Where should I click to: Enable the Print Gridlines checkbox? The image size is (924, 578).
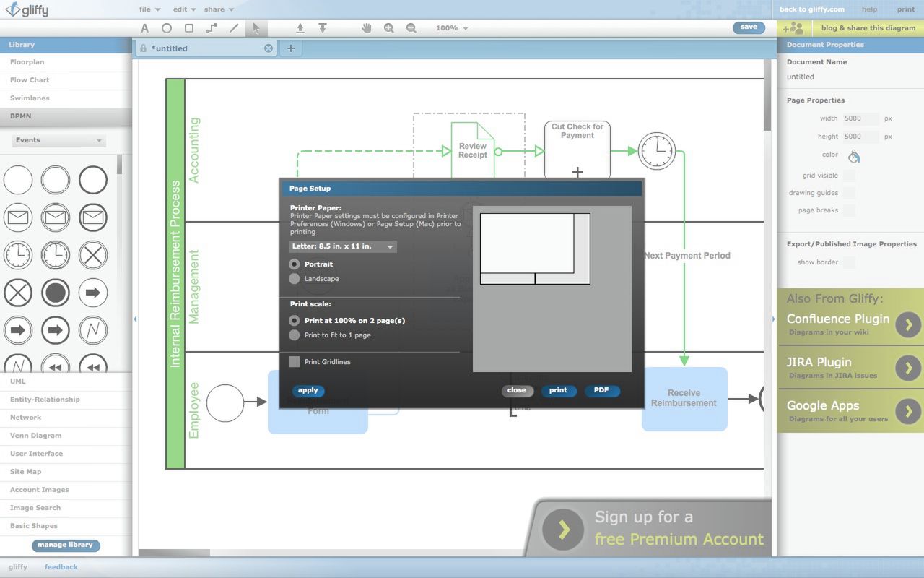(295, 362)
